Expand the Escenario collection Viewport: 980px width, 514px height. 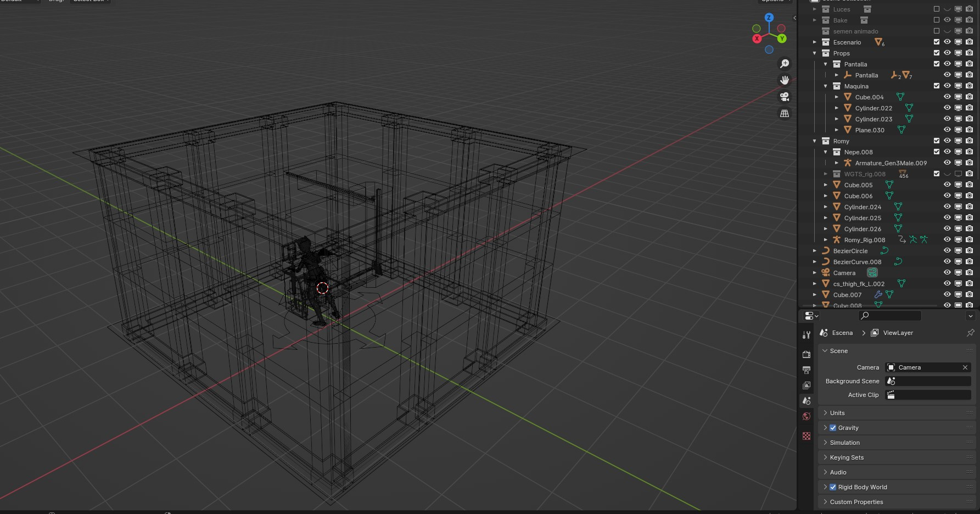tap(815, 42)
